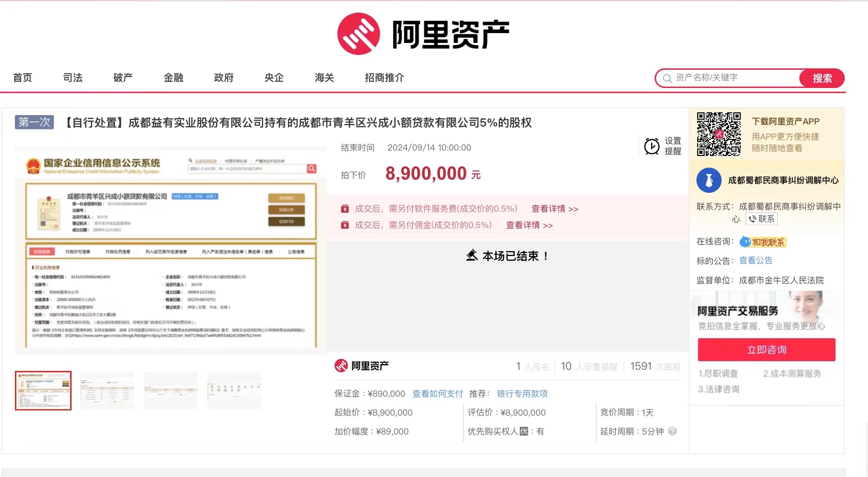868x477 pixels.
Task: Select the fourth image thumbnail
Action: tap(235, 390)
